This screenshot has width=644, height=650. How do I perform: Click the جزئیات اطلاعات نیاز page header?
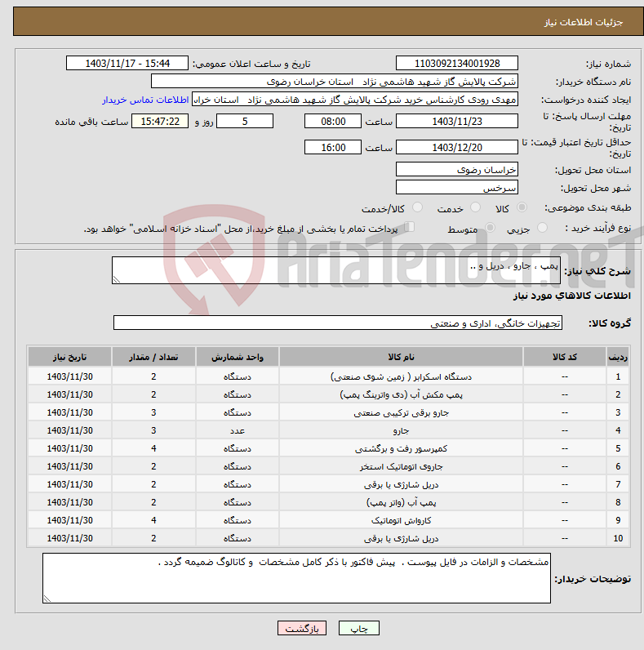click(x=583, y=22)
